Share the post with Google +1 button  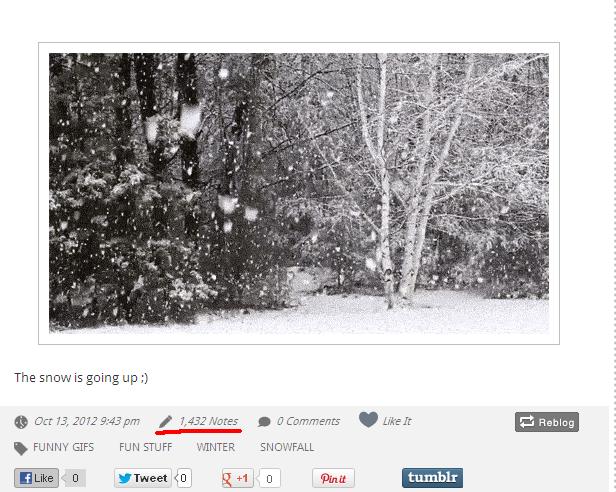(237, 478)
